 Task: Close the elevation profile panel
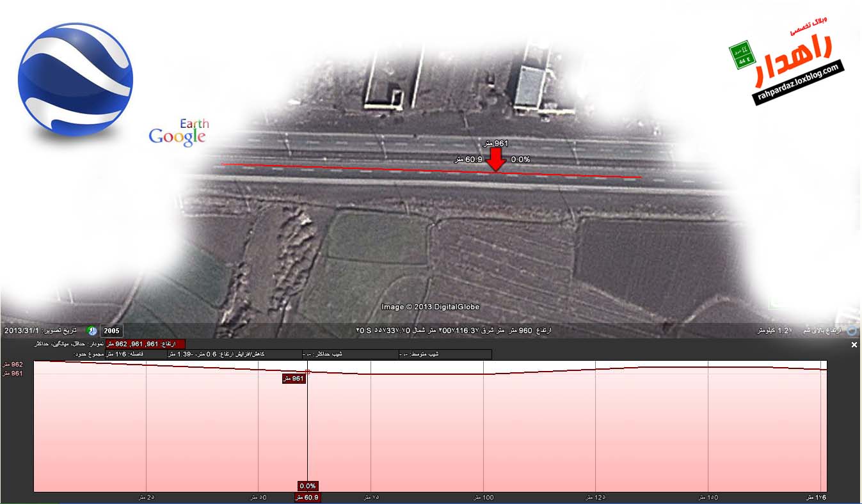tap(854, 345)
